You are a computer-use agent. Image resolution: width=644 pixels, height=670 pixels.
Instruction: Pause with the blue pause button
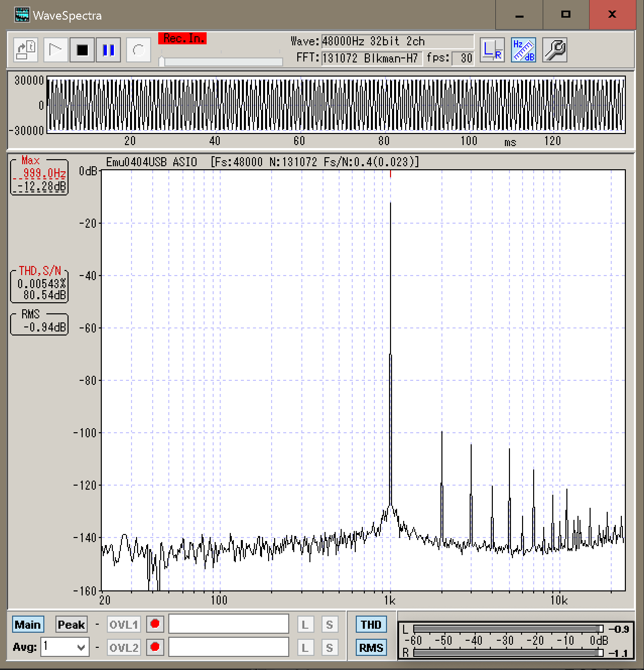108,50
